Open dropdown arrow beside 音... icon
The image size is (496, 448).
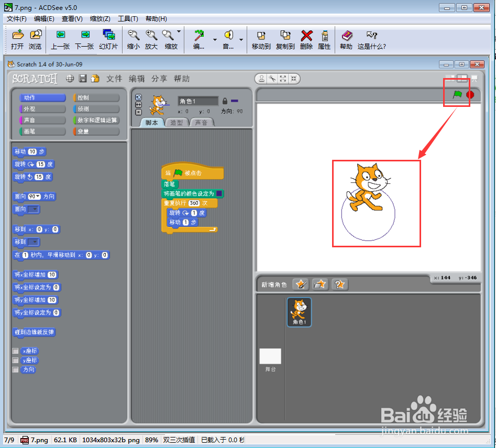tap(241, 39)
